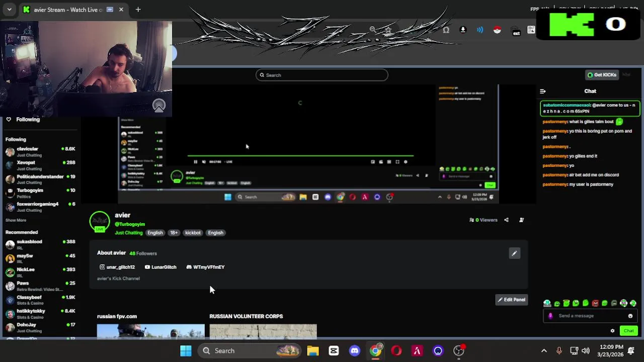Screen dimensions: 644x362
Task: Open the download extension icon
Action: [463, 30]
